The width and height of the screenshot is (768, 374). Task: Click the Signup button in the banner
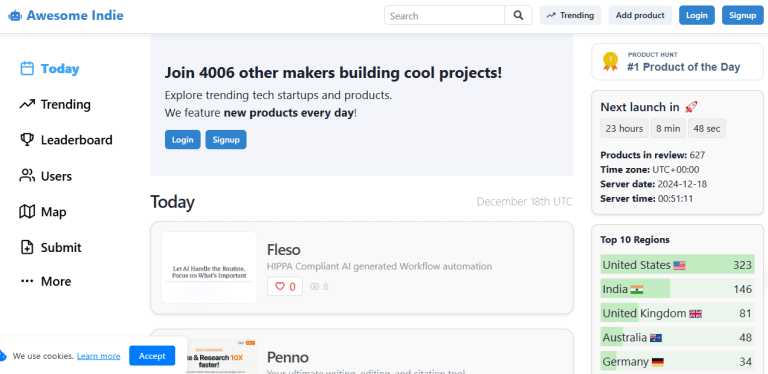(226, 140)
